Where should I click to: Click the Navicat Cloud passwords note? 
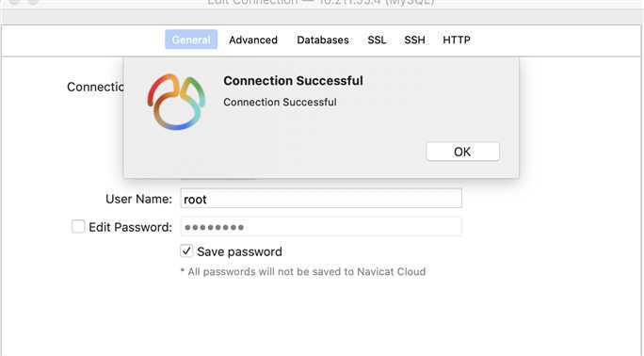(302, 271)
